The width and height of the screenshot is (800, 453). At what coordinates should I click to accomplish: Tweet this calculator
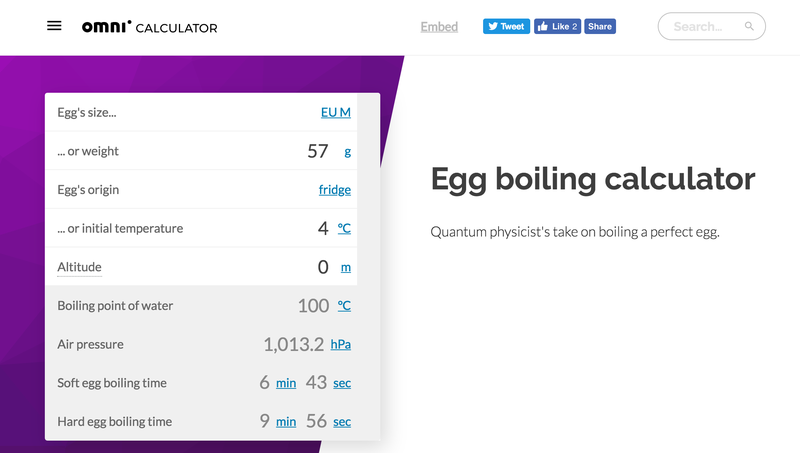coord(506,27)
